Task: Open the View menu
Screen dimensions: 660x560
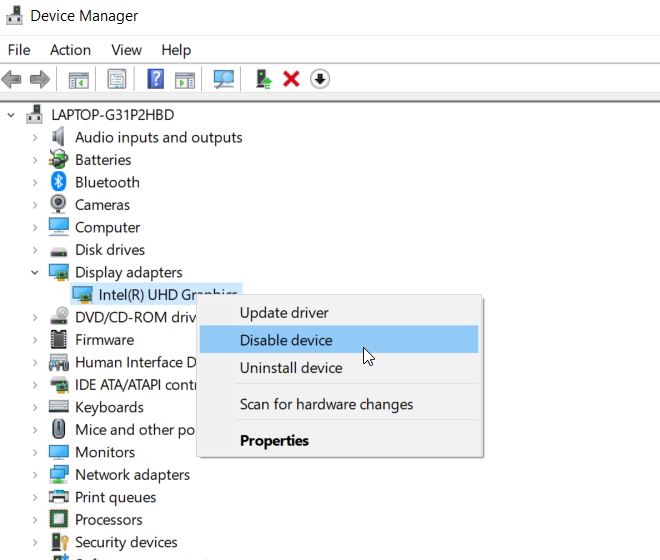Action: pyautogui.click(x=126, y=50)
